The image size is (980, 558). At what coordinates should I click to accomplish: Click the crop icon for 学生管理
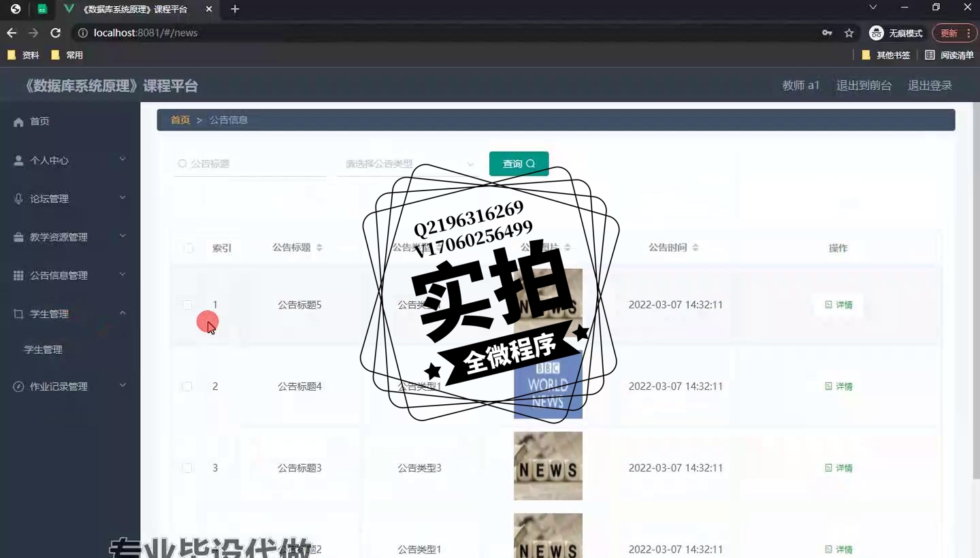[18, 314]
